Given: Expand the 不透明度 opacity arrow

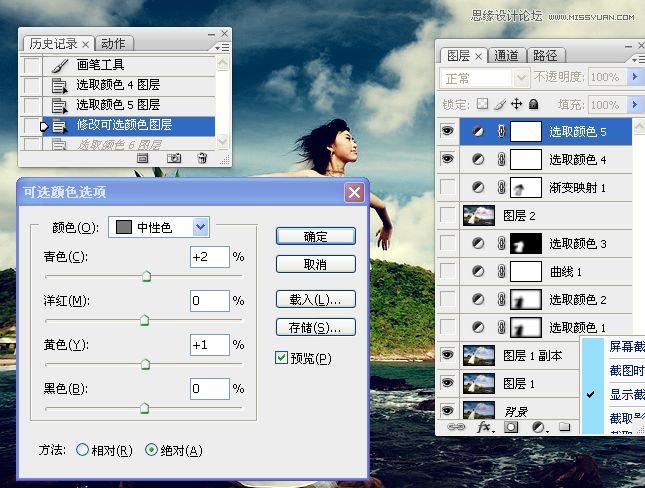Looking at the screenshot, I should tap(635, 77).
